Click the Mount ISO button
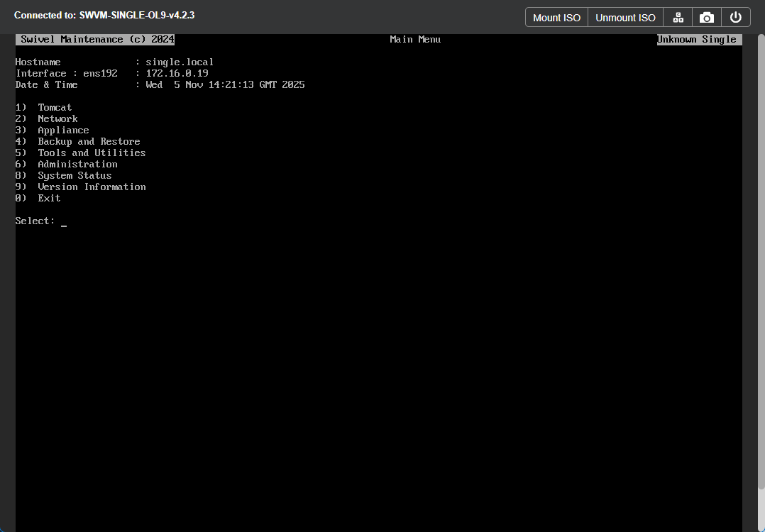765x532 pixels. click(556, 17)
